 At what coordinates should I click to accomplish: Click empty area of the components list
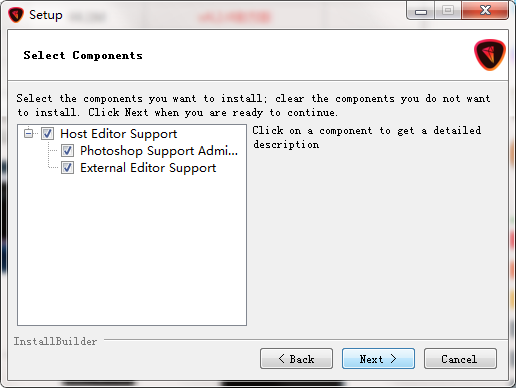[x=132, y=250]
